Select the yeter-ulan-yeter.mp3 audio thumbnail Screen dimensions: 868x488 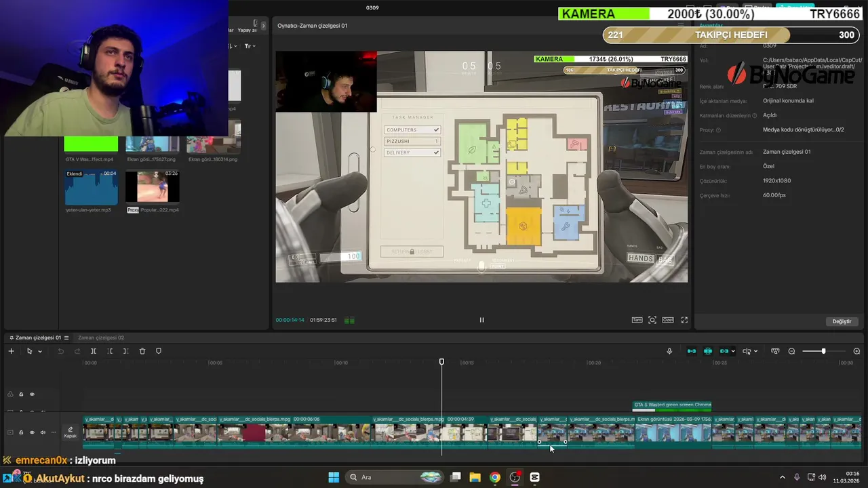(x=91, y=187)
